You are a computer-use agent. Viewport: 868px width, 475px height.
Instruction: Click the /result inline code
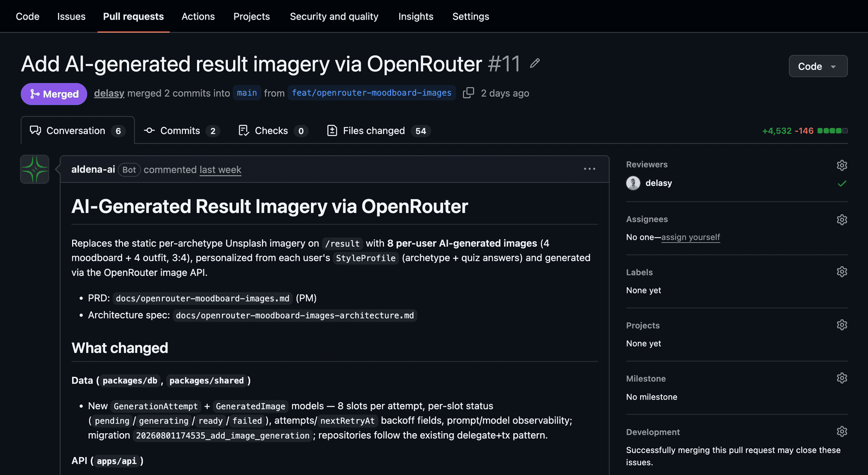click(x=342, y=243)
